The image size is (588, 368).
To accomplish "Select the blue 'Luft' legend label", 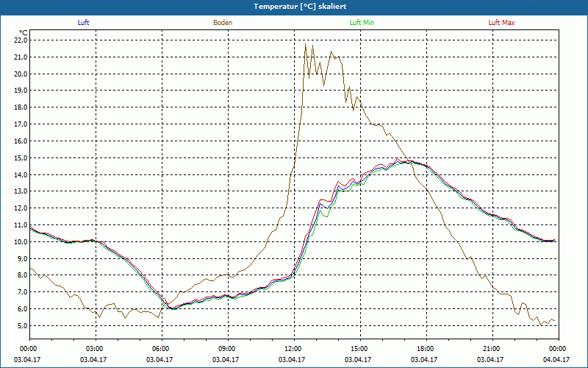I will pyautogui.click(x=83, y=23).
